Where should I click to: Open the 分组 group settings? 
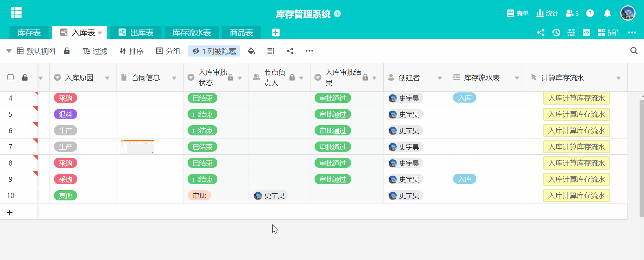tap(168, 51)
